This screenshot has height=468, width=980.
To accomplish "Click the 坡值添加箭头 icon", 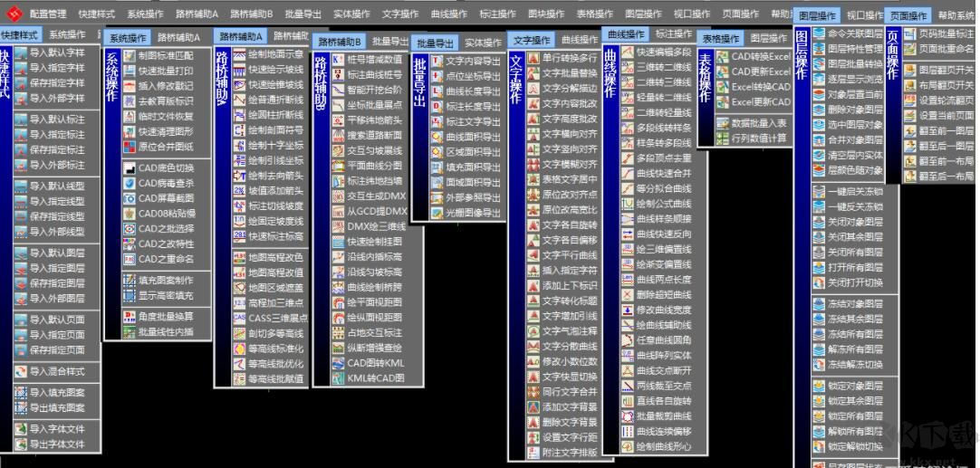I will pos(239,191).
